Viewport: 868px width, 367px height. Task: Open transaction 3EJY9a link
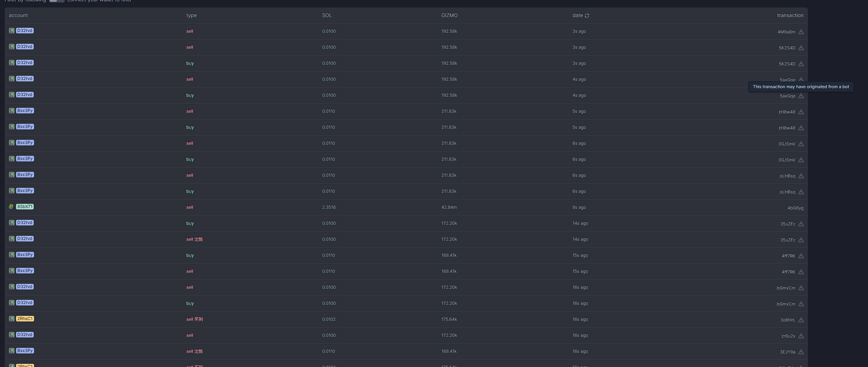pos(787,352)
